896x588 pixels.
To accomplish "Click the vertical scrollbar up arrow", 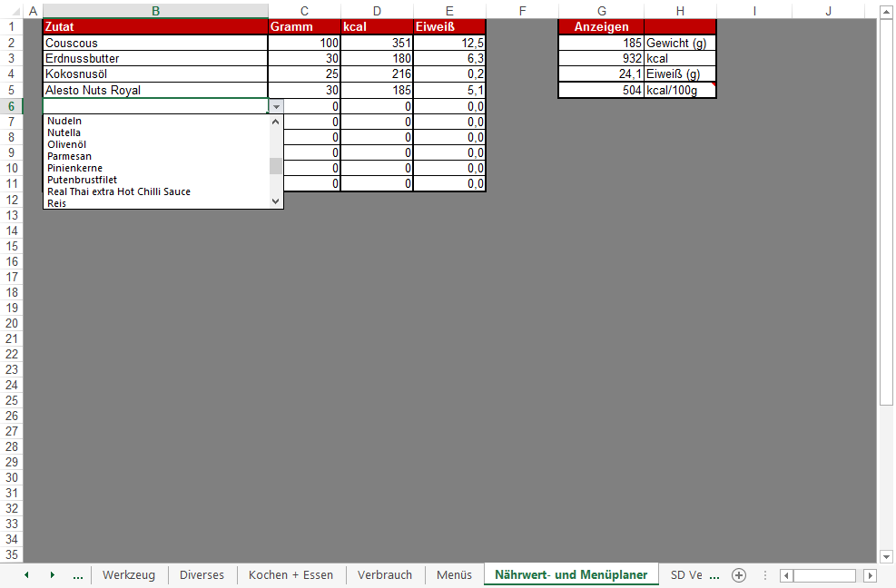I will [886, 12].
